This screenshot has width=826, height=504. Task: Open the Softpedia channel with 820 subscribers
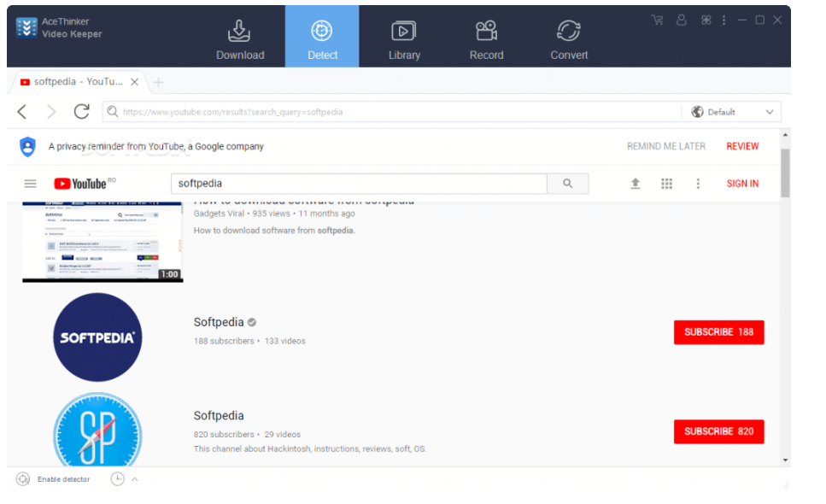(x=219, y=415)
